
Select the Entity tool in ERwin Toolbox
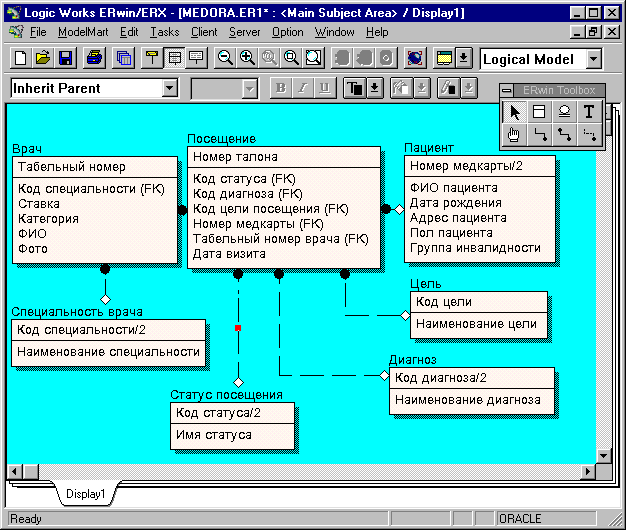click(539, 112)
